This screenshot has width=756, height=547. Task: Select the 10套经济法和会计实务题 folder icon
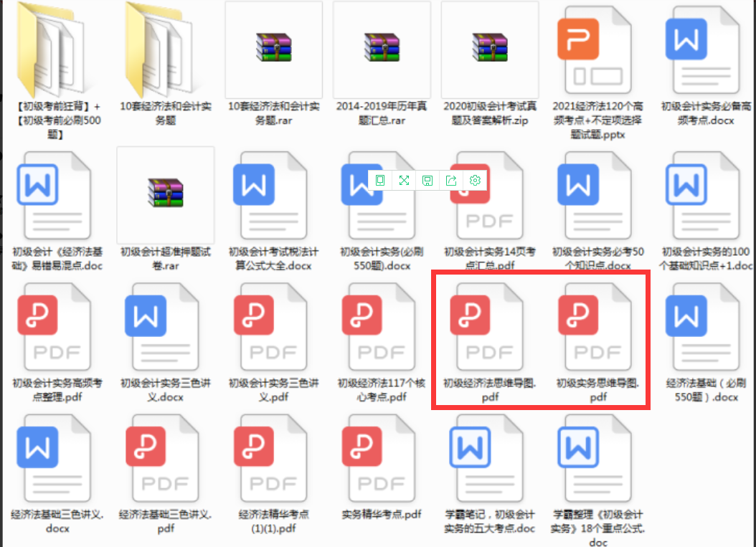(159, 49)
